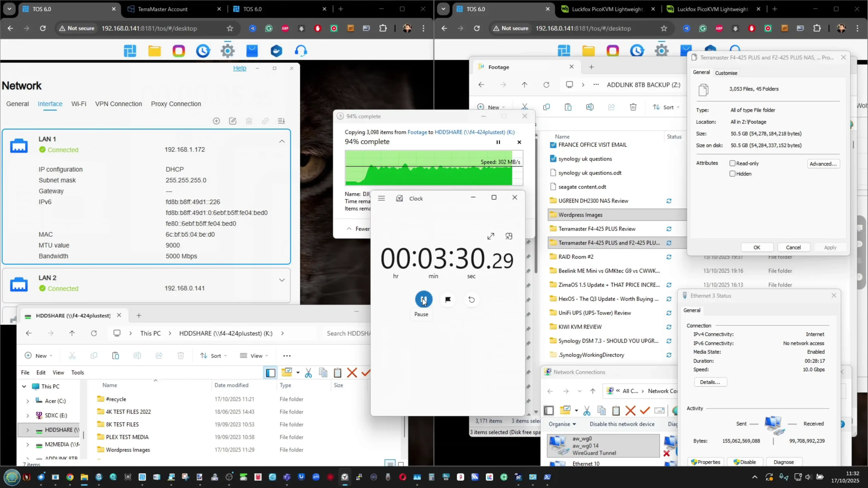
Task: Click the Help link in Network window
Action: (239, 68)
